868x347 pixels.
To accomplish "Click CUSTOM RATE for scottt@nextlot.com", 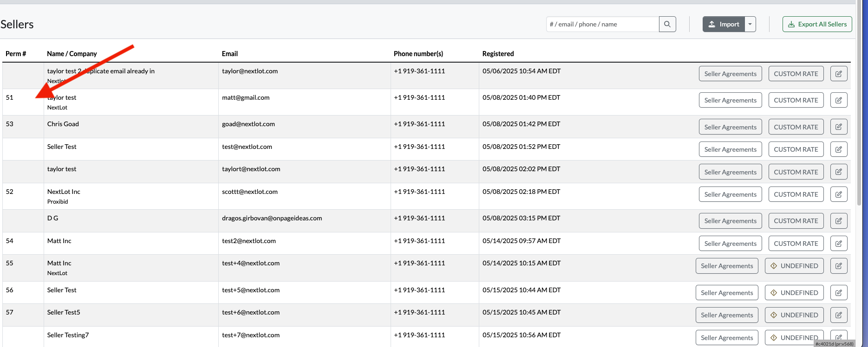I will (x=796, y=194).
